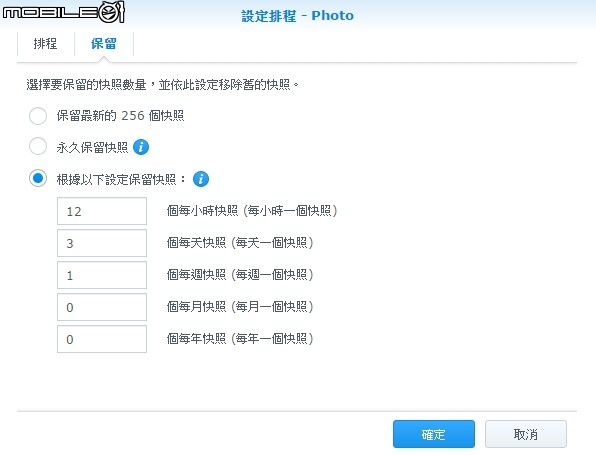Focus the monthly snapshots field 個每月快照
This screenshot has height=455, width=596.
[x=102, y=307]
